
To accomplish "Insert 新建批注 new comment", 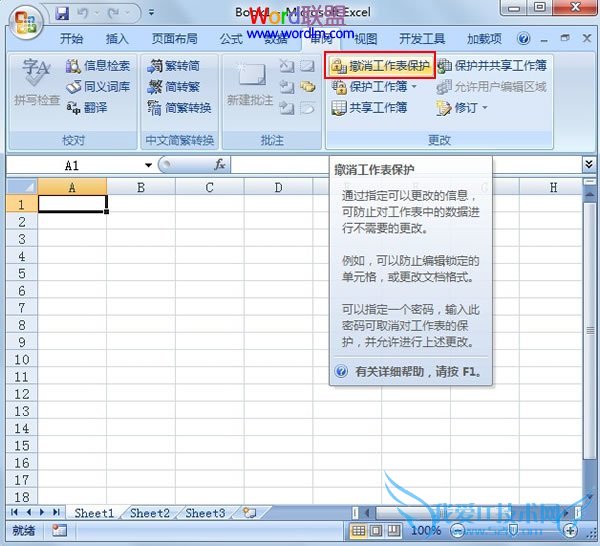I will [250, 83].
